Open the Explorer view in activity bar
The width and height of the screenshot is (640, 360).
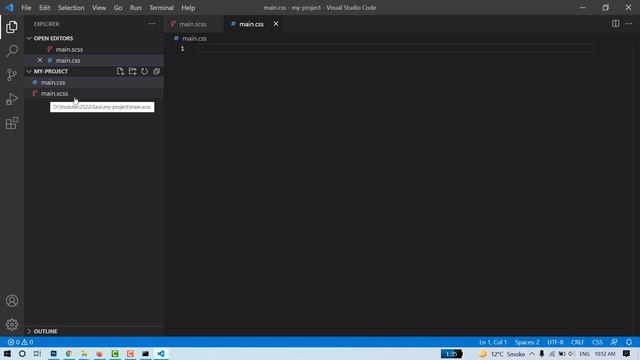click(12, 27)
